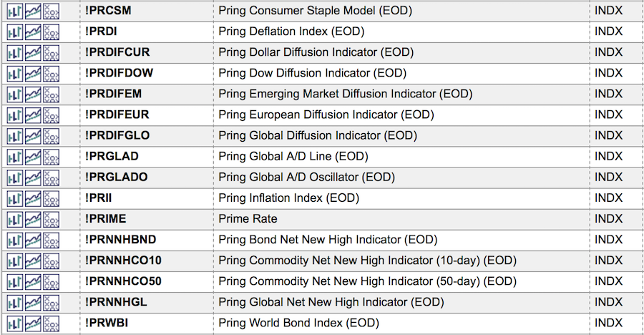Select the !PRNNHCO10 symbol

tap(122, 261)
